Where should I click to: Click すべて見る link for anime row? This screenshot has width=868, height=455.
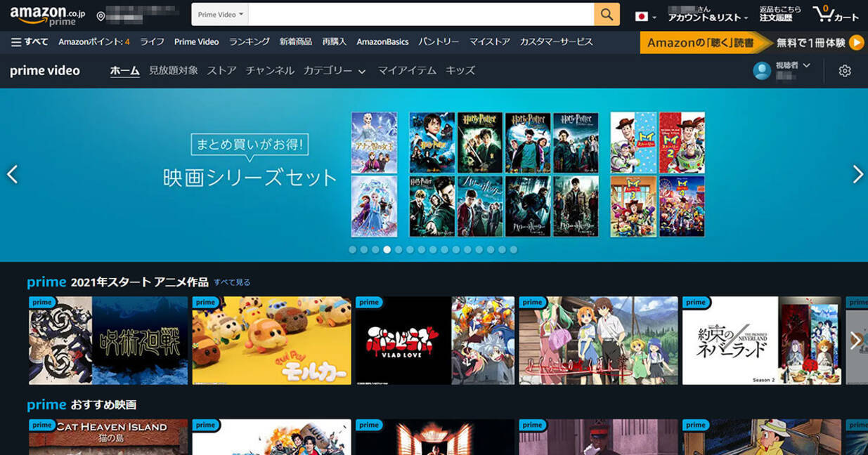tap(232, 282)
